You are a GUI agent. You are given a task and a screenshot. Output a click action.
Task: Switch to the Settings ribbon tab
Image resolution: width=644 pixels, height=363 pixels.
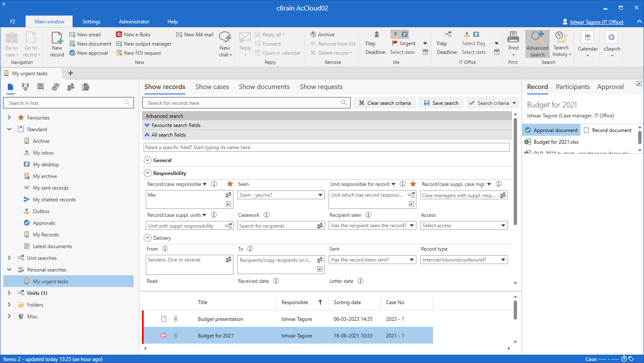(x=91, y=22)
